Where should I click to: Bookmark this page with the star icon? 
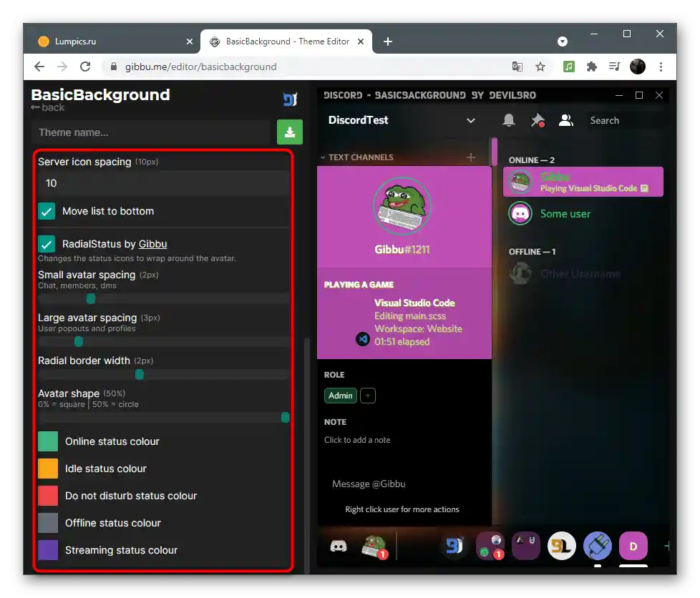click(540, 67)
